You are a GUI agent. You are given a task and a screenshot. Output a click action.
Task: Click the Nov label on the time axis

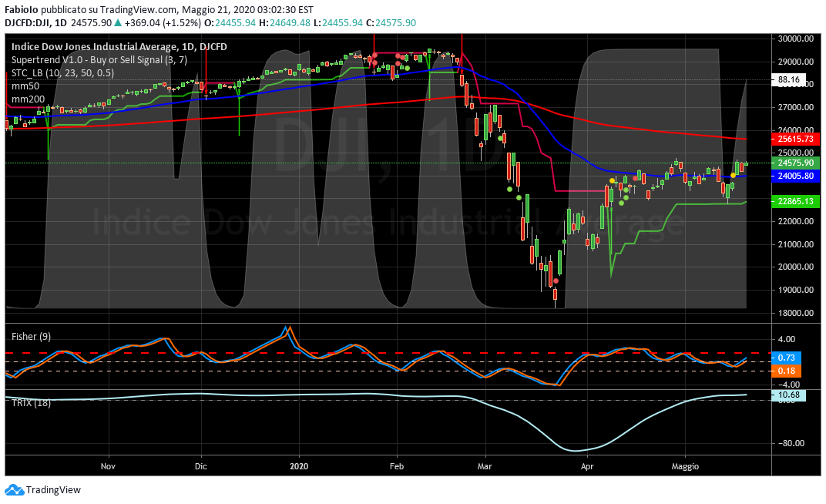(108, 466)
